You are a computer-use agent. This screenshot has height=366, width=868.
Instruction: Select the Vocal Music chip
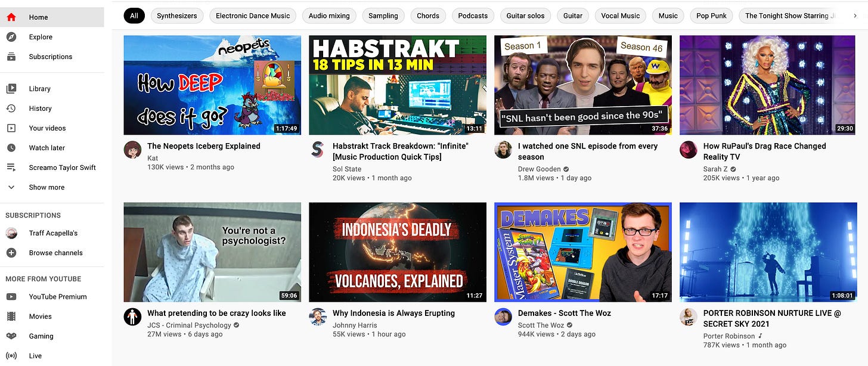[620, 16]
